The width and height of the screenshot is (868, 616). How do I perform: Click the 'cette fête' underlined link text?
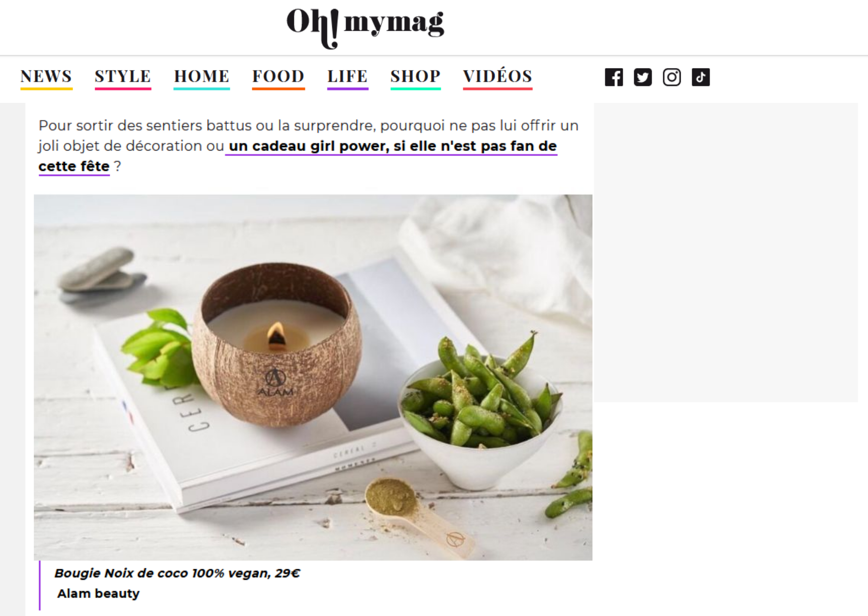[x=74, y=166]
